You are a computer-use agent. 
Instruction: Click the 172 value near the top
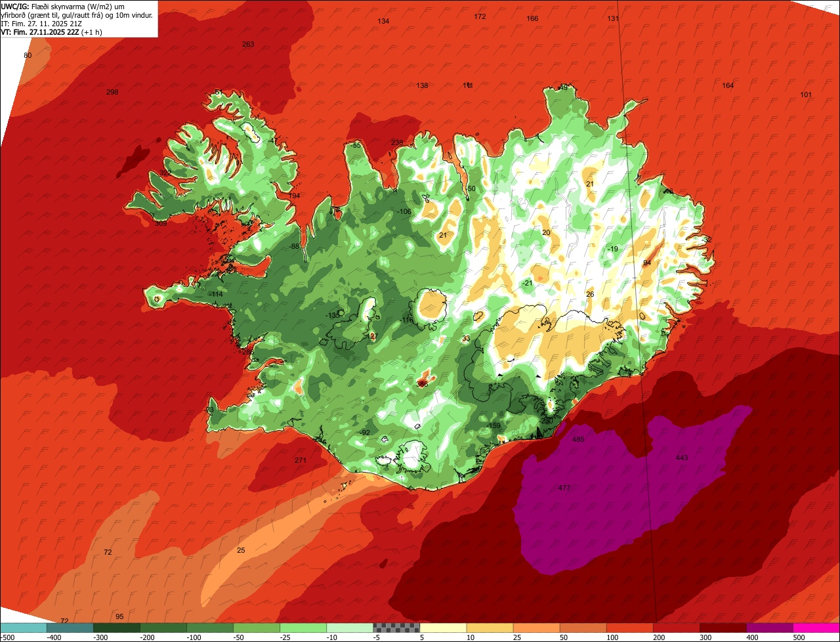click(480, 16)
